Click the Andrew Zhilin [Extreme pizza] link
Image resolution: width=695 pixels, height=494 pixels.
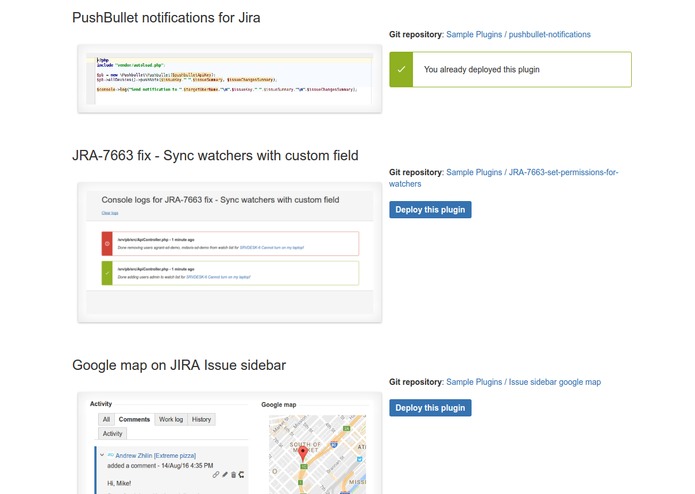coord(156,455)
